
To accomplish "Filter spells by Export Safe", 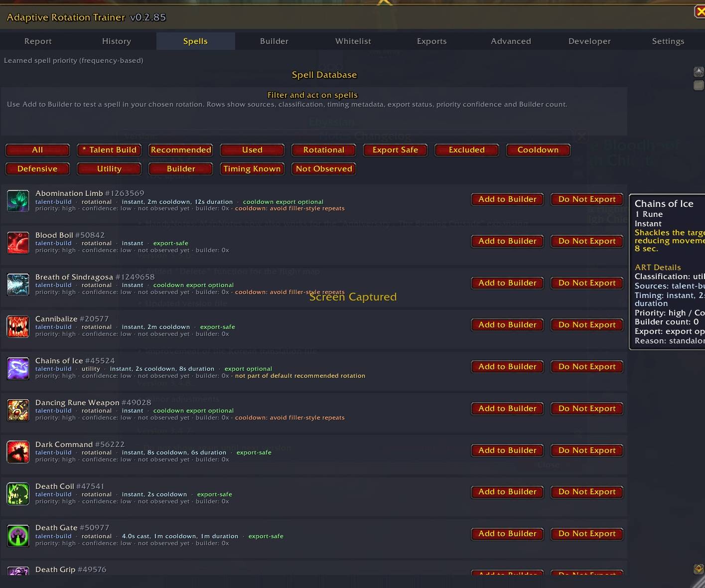I will 395,150.
